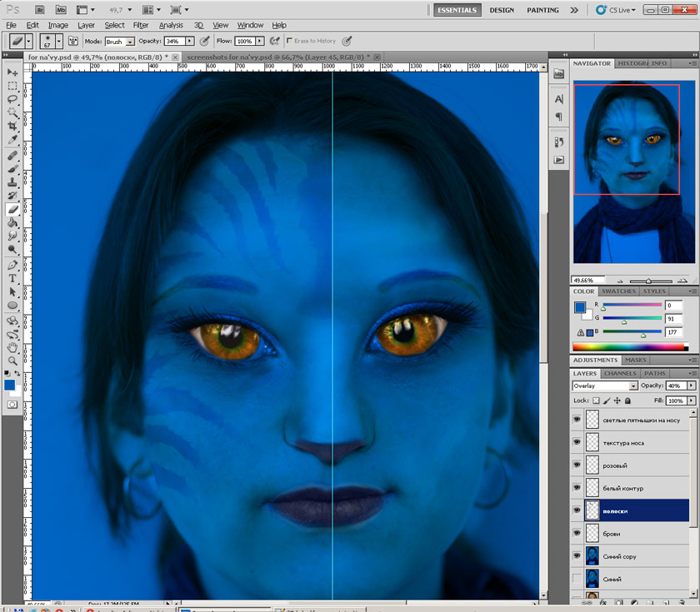This screenshot has height=612, width=700.
Task: Click the foreground color swatch in toolbox
Action: click(10, 386)
